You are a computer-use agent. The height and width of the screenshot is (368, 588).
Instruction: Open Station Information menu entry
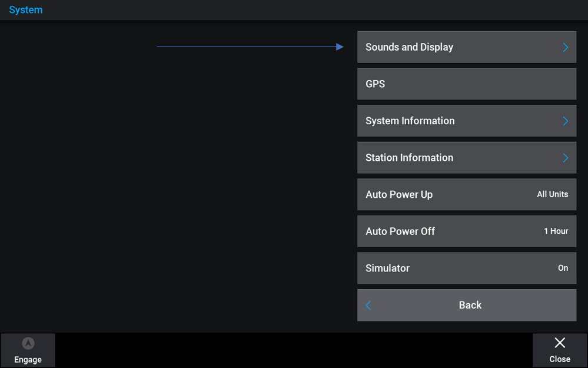[467, 158]
